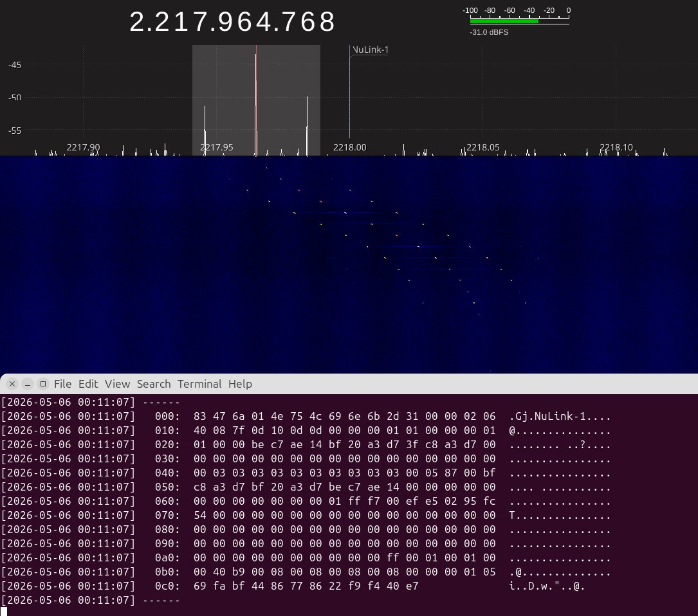Image resolution: width=698 pixels, height=616 pixels.
Task: Click the -55 dB scale label
Action: coord(15,131)
